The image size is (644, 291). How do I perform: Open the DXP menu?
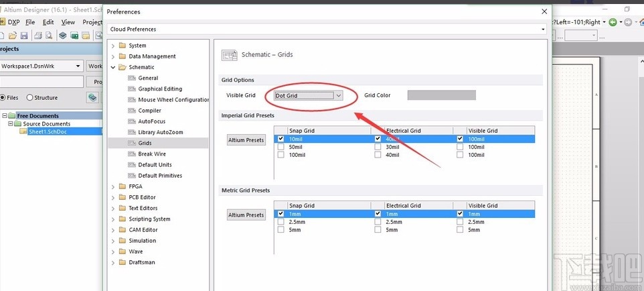pyautogui.click(x=13, y=22)
